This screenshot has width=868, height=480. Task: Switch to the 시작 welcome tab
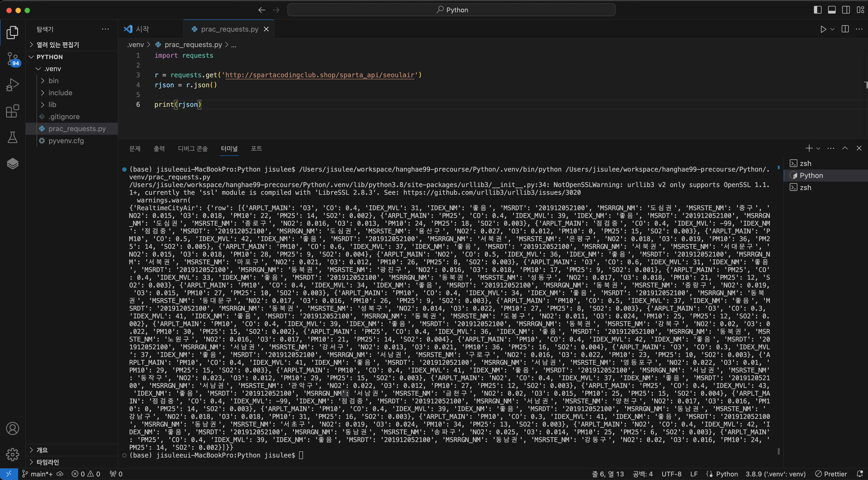pos(151,29)
